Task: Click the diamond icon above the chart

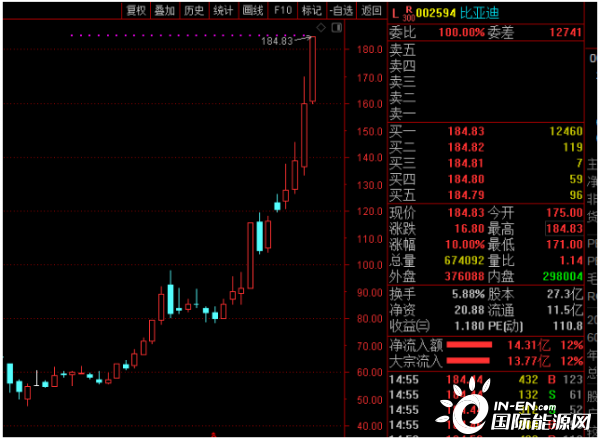Action: pos(321,28)
